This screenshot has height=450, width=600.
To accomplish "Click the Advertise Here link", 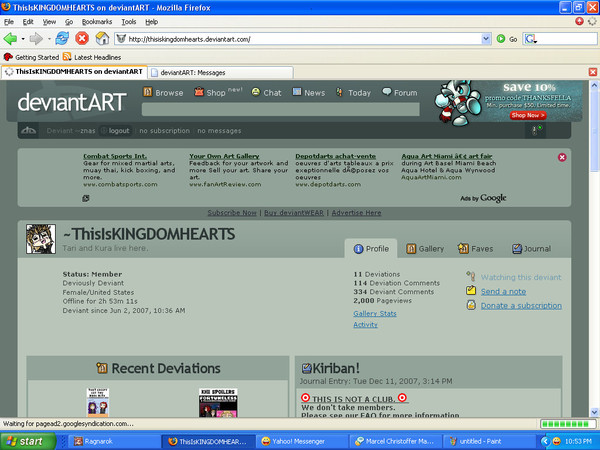I will click(356, 213).
